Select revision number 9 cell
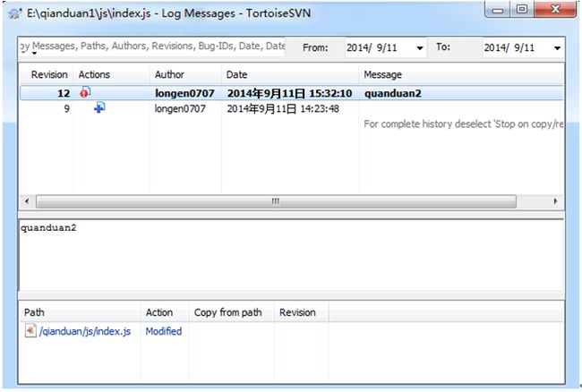 tap(66, 108)
